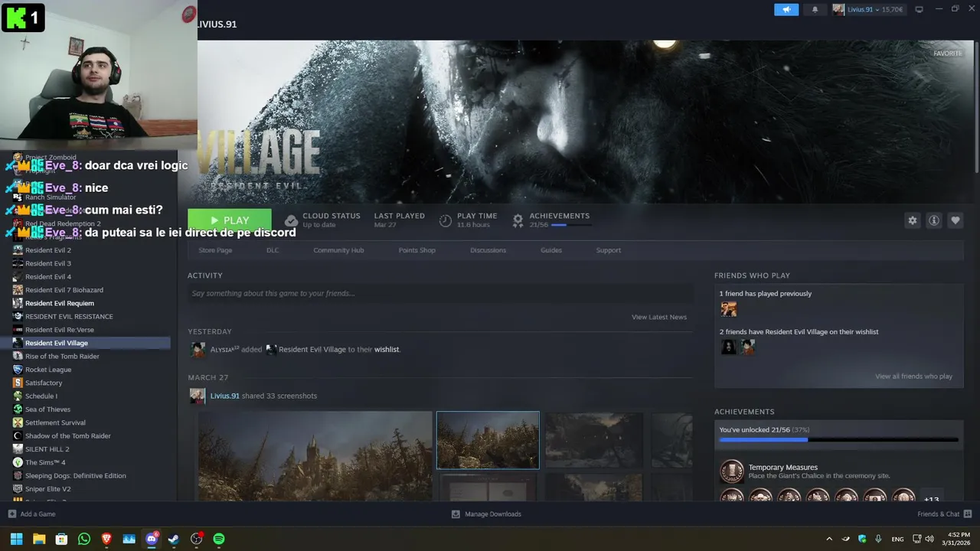This screenshot has height=551, width=980.
Task: Click the avatar of friend who played previously
Action: 728,309
